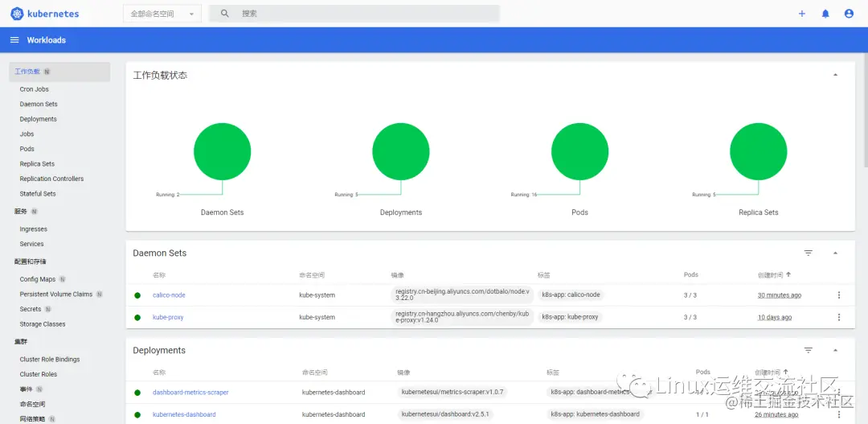Click the Pods green status chart

[579, 151]
